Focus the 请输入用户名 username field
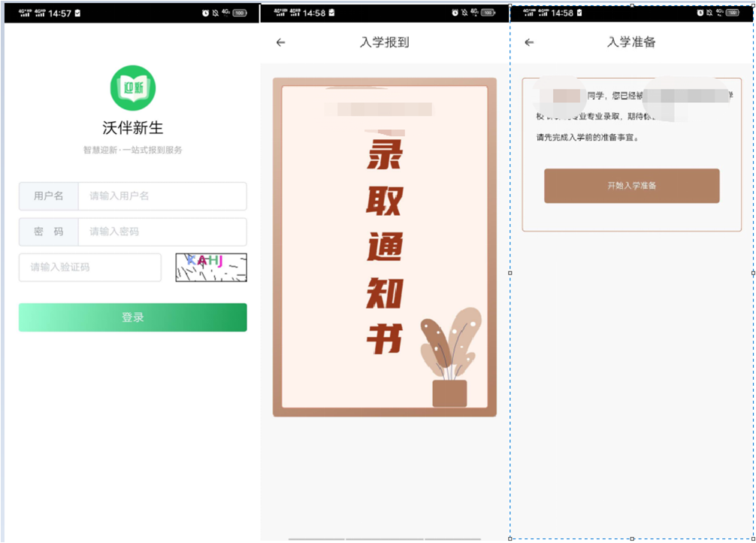756x543 pixels. [162, 196]
